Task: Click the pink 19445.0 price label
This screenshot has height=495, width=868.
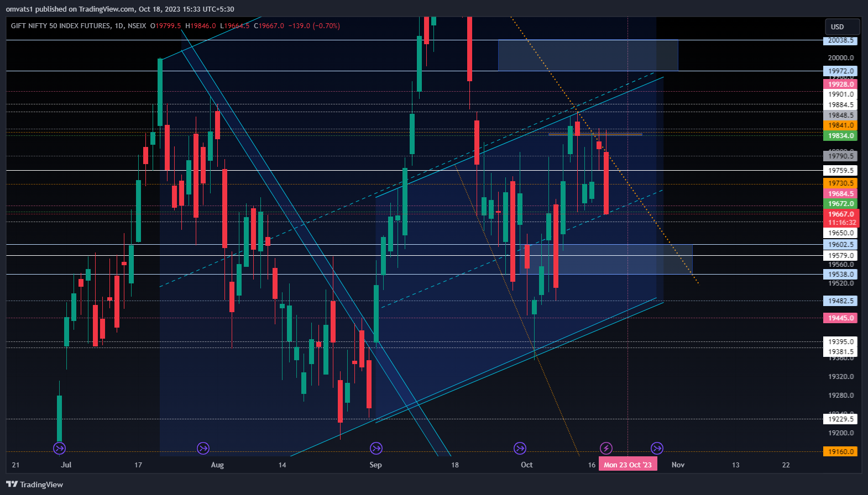Action: (x=840, y=318)
